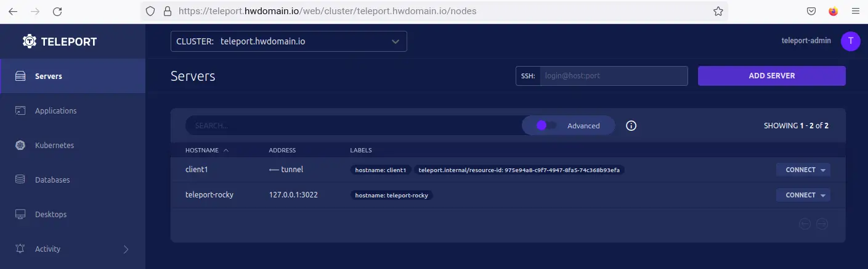Click the Databases sidebar icon
Screen dimensions: 868x269
pos(20,180)
